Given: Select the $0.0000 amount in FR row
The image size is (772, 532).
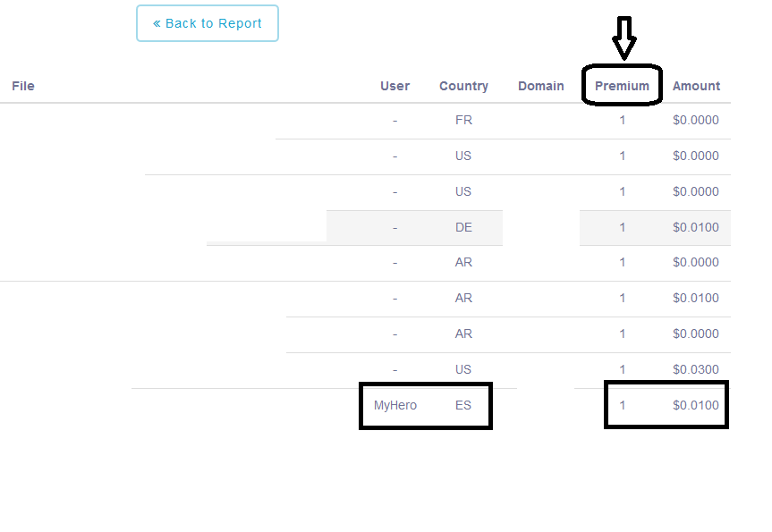Looking at the screenshot, I should click(696, 120).
